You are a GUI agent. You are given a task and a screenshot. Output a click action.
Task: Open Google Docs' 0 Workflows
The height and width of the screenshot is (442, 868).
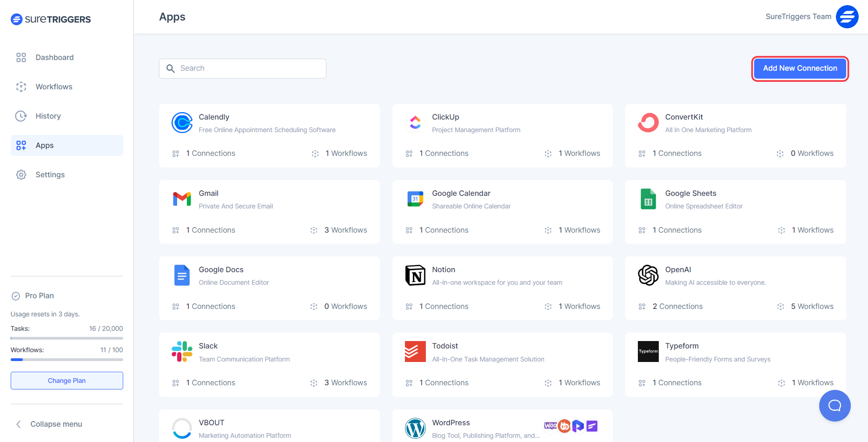click(338, 307)
